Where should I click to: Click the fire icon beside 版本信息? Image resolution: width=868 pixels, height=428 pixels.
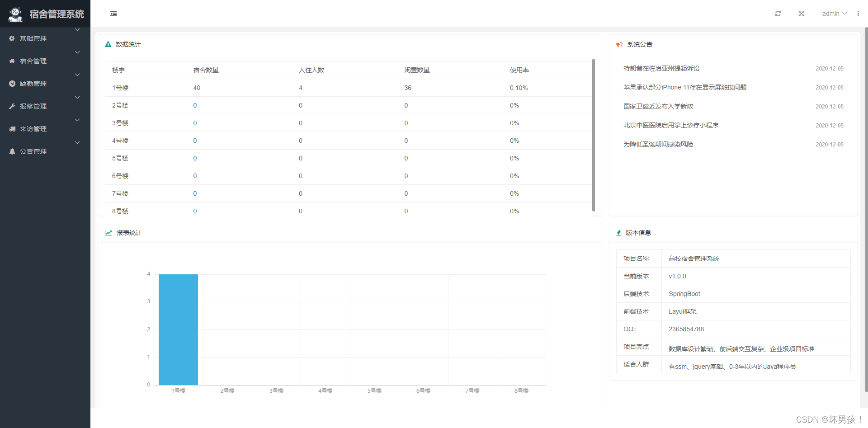coord(619,233)
